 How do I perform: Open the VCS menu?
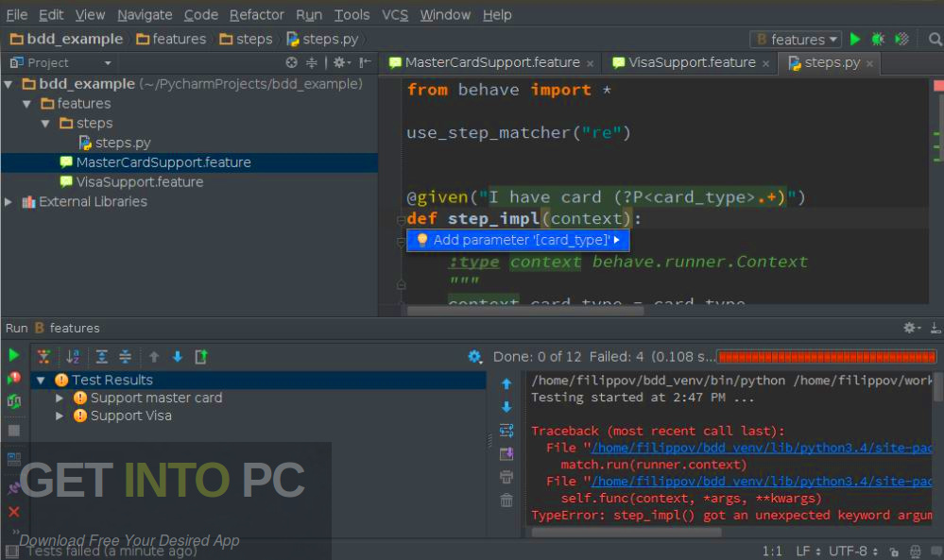tap(395, 14)
